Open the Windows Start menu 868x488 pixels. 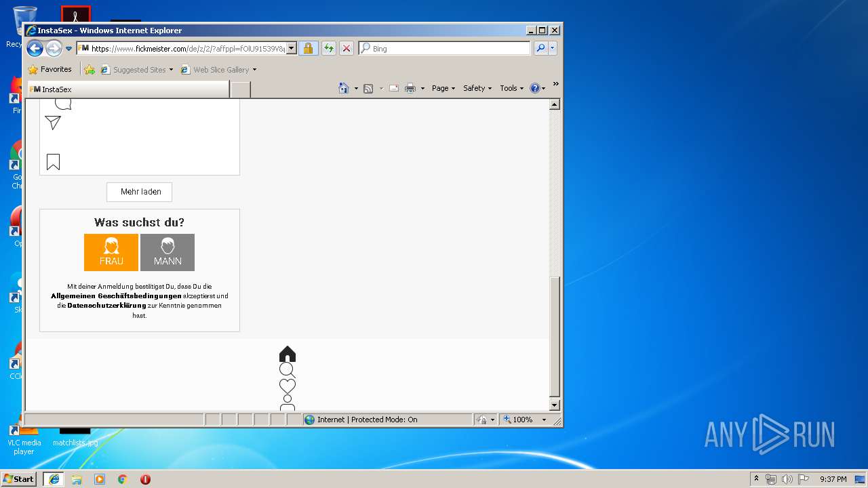19,479
